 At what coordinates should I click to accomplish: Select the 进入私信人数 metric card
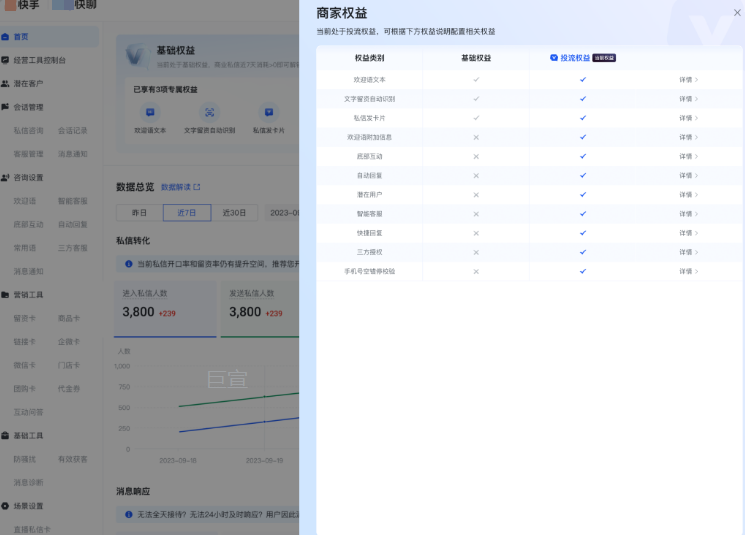point(165,309)
